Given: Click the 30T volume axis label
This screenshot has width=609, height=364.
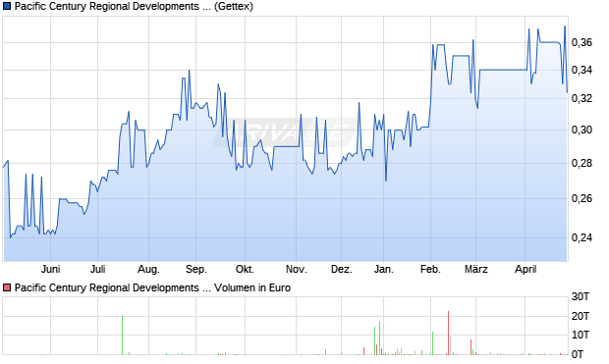Looking at the screenshot, I should pyautogui.click(x=581, y=297).
